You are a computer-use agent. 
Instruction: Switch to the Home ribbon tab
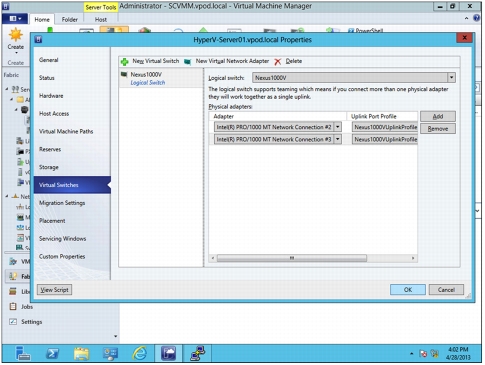pyautogui.click(x=42, y=20)
